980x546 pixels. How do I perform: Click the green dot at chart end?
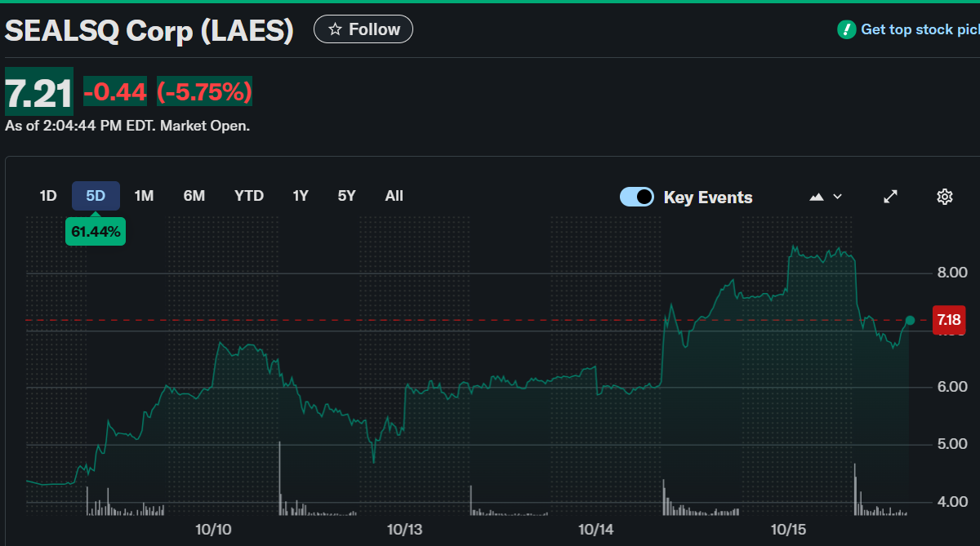coord(910,320)
